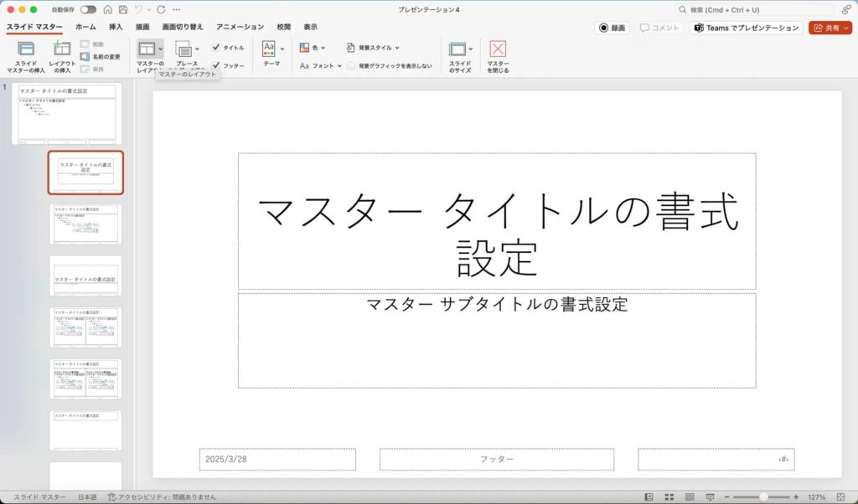The width and height of the screenshot is (858, 504).
Task: Click the language indicator 日本語 in status bar
Action: (x=87, y=497)
